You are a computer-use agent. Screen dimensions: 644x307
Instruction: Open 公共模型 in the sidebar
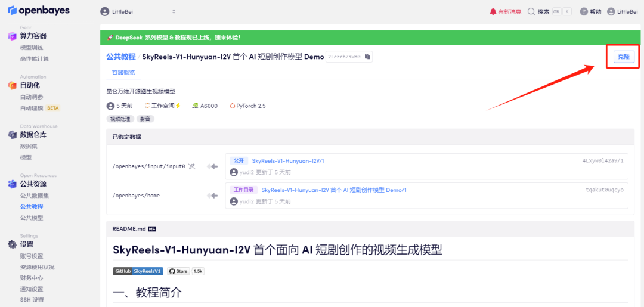point(32,218)
